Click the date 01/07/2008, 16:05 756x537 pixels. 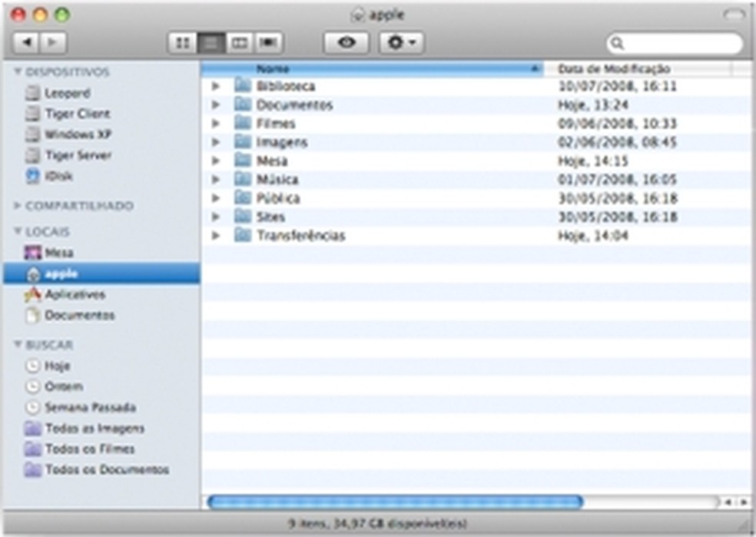coord(617,179)
